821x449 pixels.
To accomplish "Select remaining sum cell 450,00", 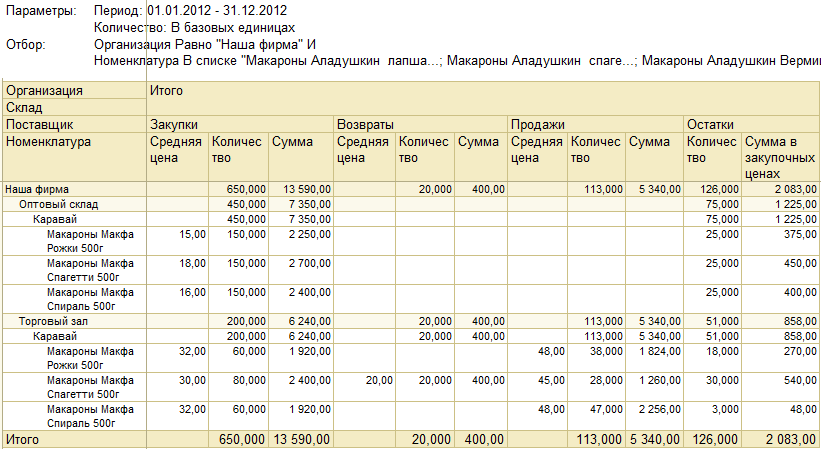I will [x=781, y=270].
